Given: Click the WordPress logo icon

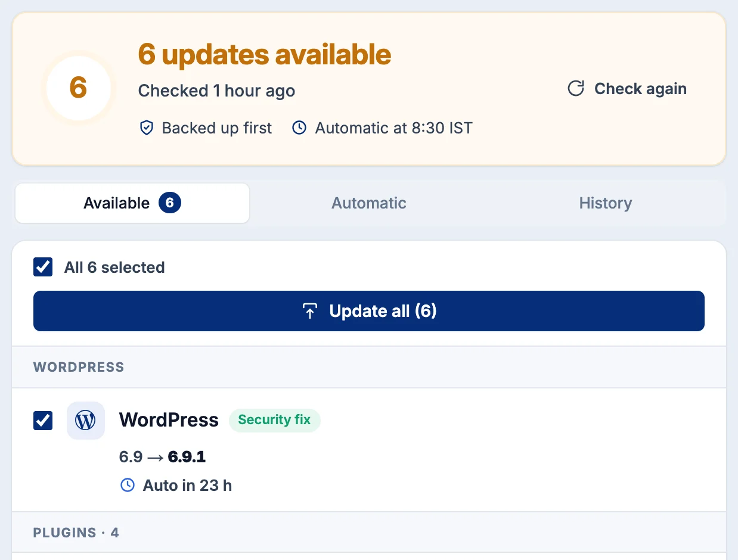Looking at the screenshot, I should 86,421.
